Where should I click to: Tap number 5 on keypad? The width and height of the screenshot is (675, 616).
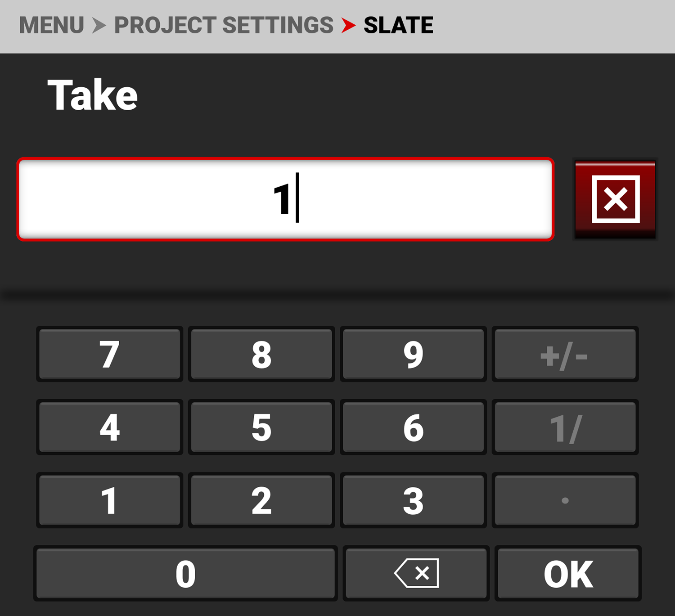(261, 427)
